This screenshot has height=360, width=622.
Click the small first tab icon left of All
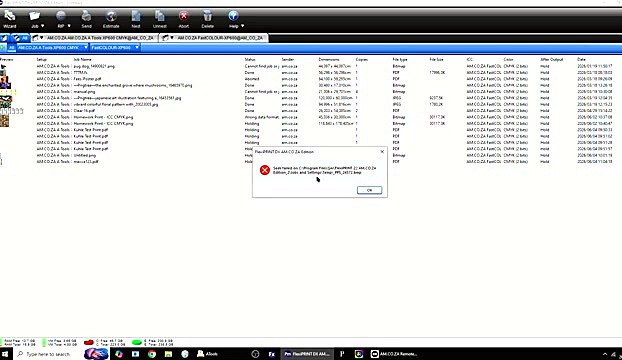point(4,38)
